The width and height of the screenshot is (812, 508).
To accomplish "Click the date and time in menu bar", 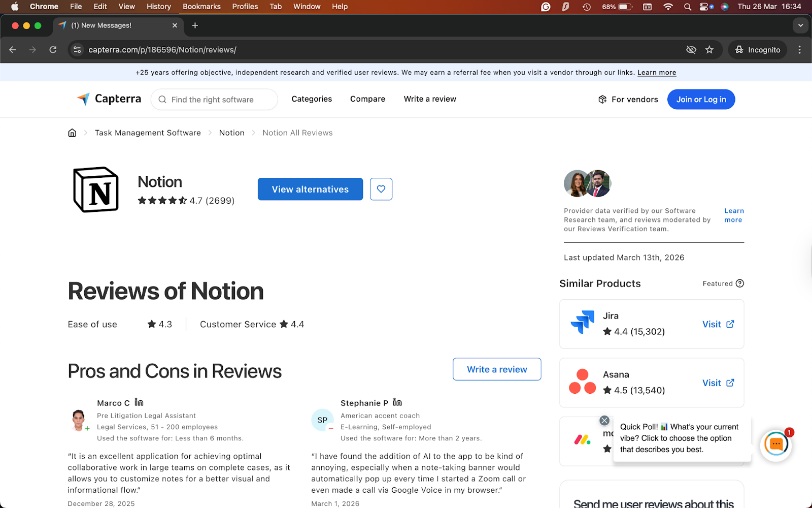I will [x=769, y=7].
